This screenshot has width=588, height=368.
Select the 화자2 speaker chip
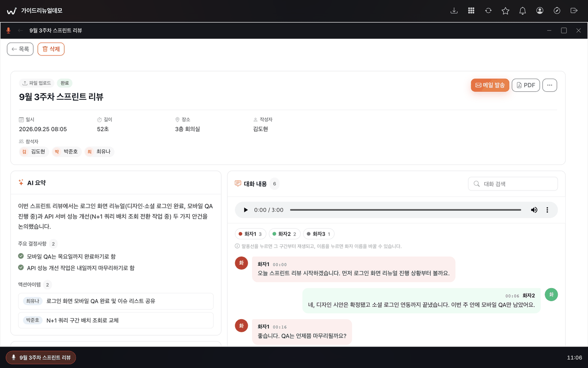click(x=284, y=234)
